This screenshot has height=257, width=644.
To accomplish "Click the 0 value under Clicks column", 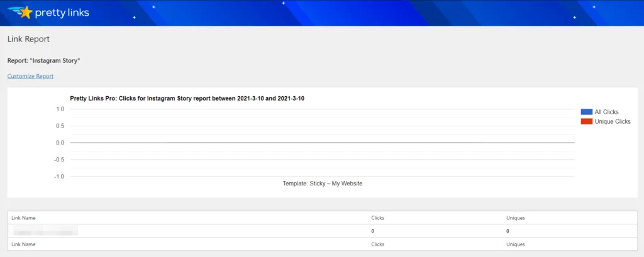I will [x=372, y=231].
